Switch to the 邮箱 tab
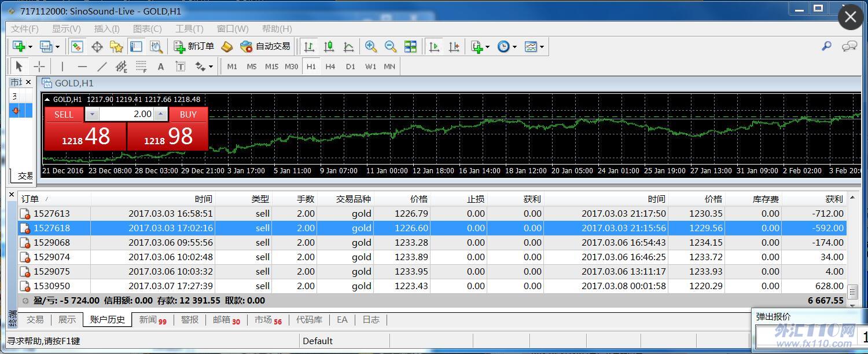Image resolution: width=868 pixels, height=354 pixels. (226, 319)
